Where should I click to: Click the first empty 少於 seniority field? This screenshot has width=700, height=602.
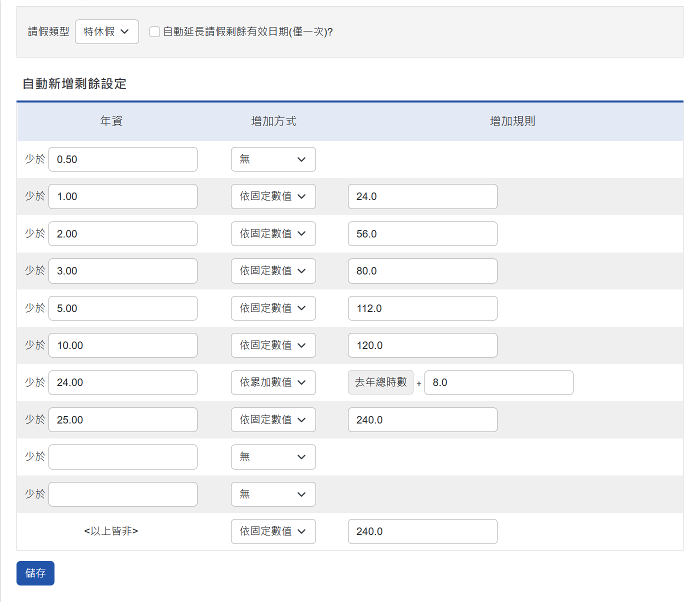[x=123, y=457]
